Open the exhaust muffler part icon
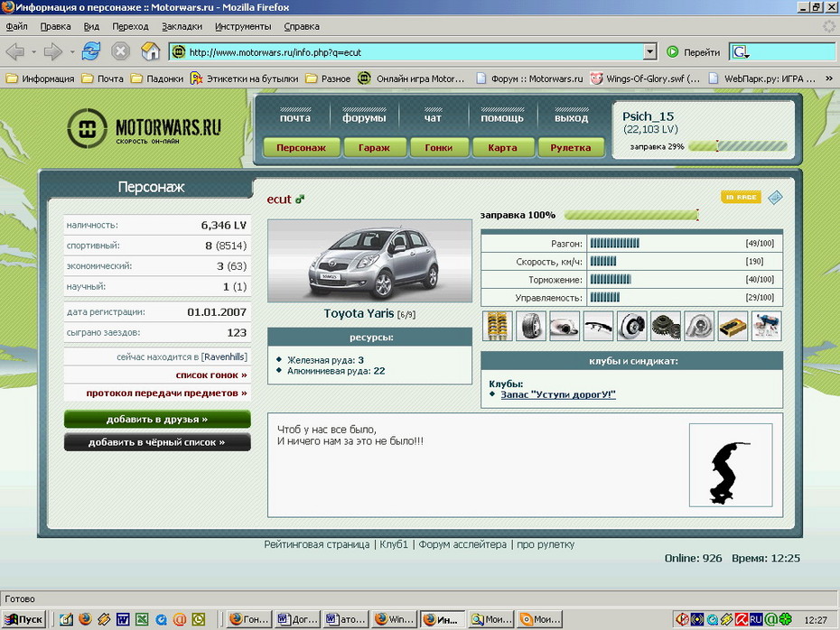 (565, 326)
